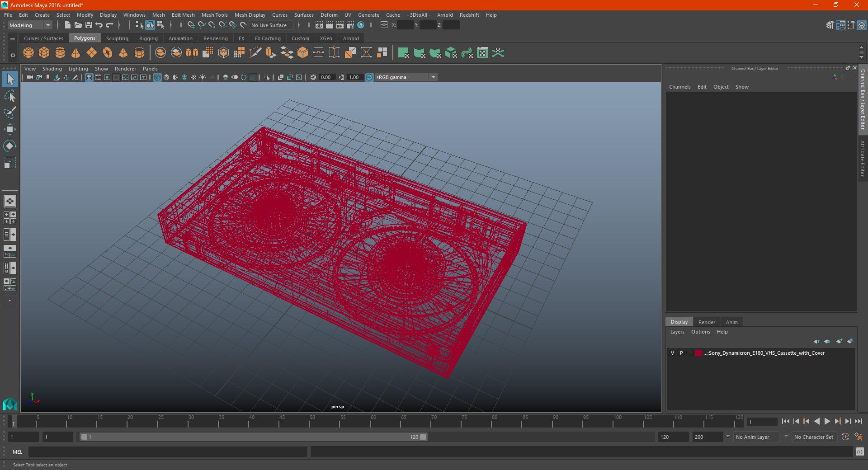Click the Multi-Cut knife shelf icon

[x=255, y=53]
